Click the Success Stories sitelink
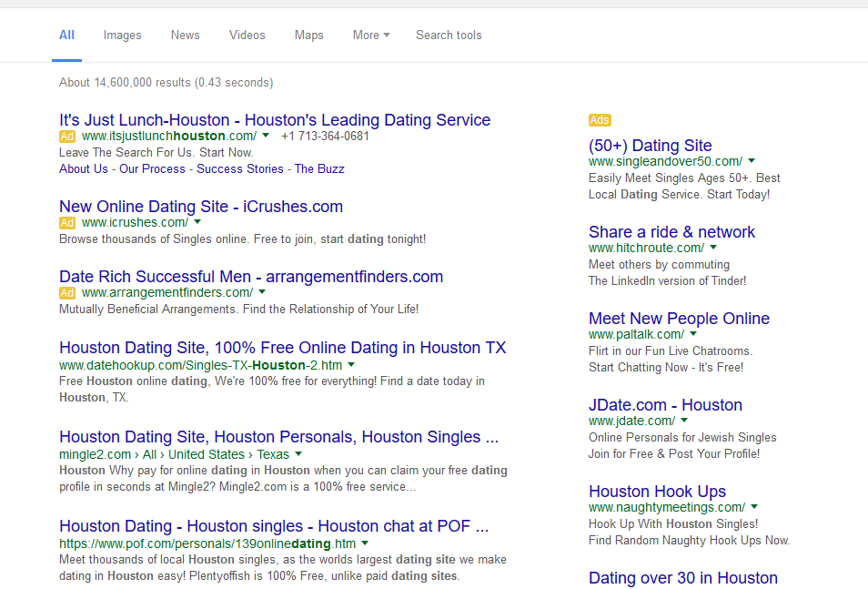 tap(239, 168)
